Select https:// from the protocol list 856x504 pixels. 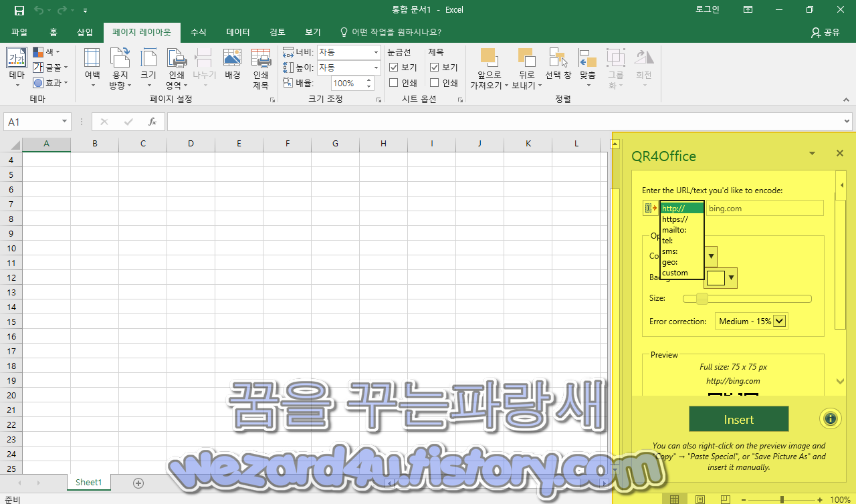(681, 219)
